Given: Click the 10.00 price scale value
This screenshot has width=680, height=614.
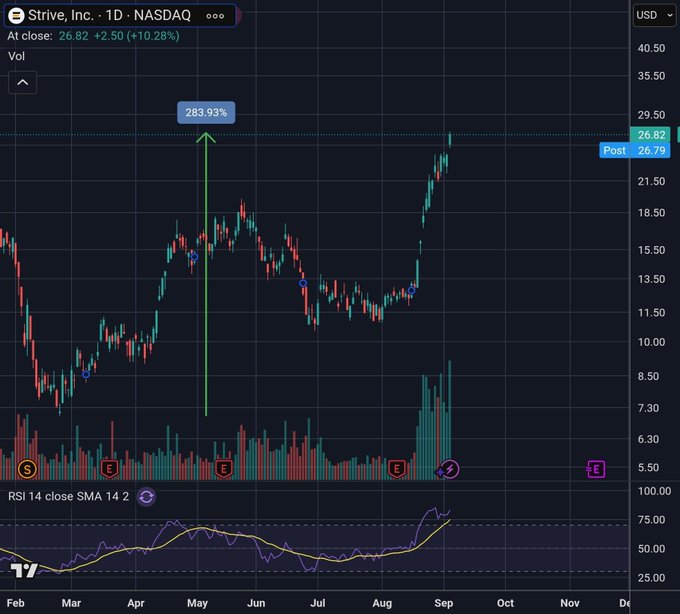Looking at the screenshot, I should [x=651, y=342].
